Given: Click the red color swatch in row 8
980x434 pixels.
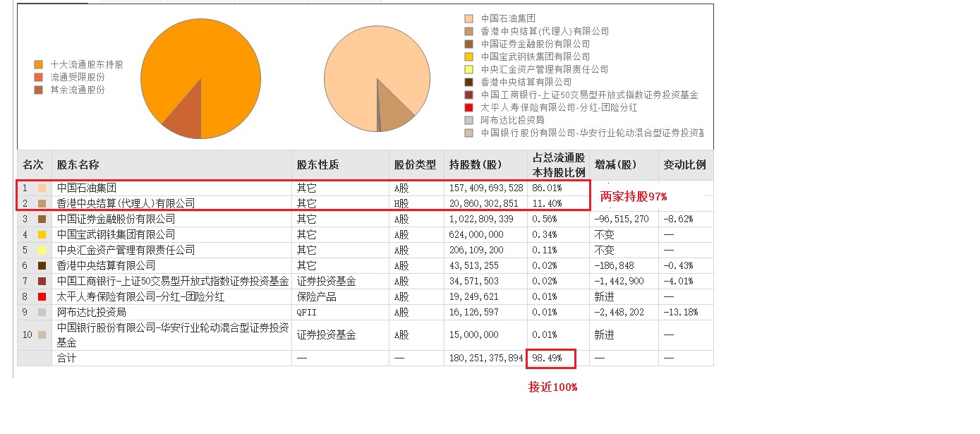Looking at the screenshot, I should tap(42, 296).
